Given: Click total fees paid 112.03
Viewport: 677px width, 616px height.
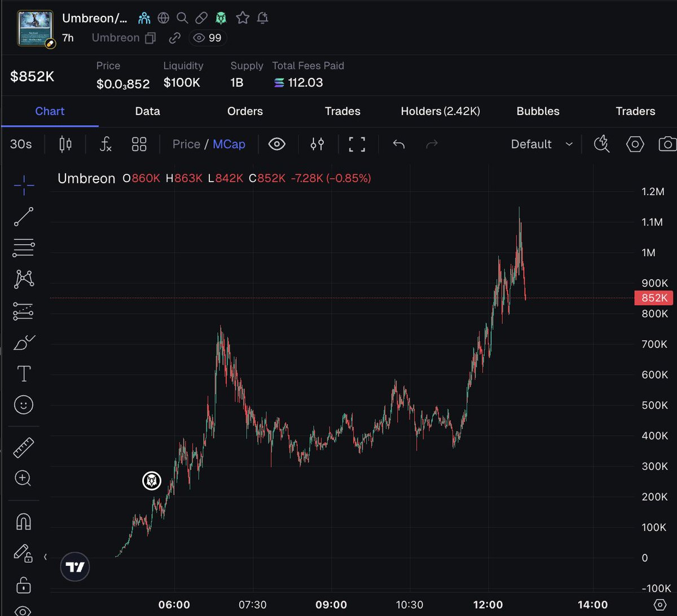Looking at the screenshot, I should 298,83.
